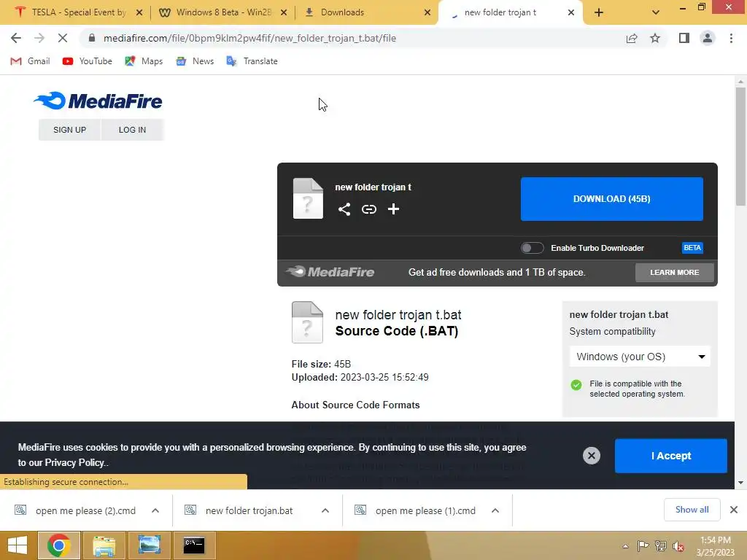The width and height of the screenshot is (747, 560).
Task: Click the Windows Start button
Action: 18,545
